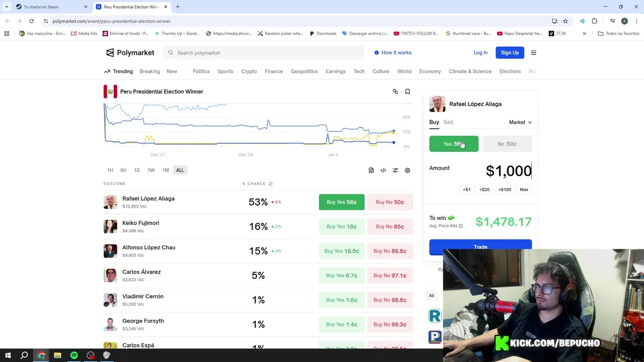Switch to the Sell tab
Screen dimensions: 644x362
pyautogui.click(x=448, y=122)
